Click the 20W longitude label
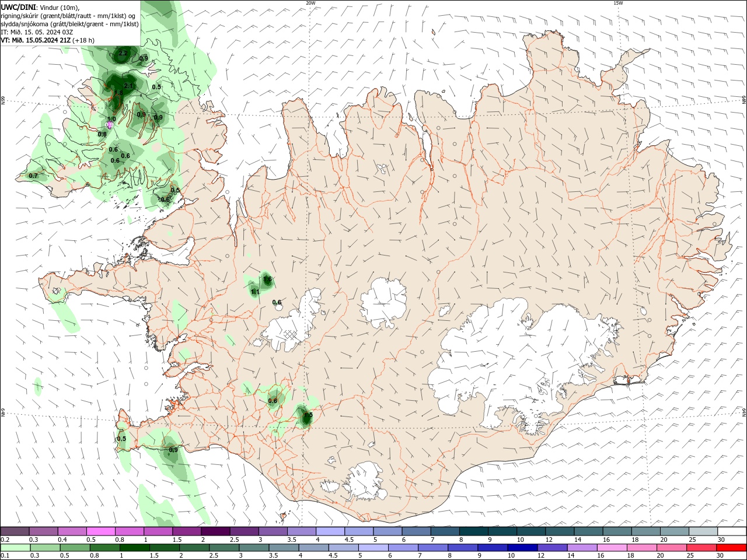 [x=310, y=3]
